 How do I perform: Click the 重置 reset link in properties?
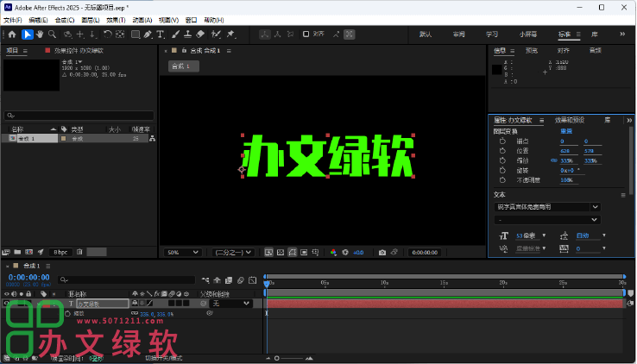566,131
